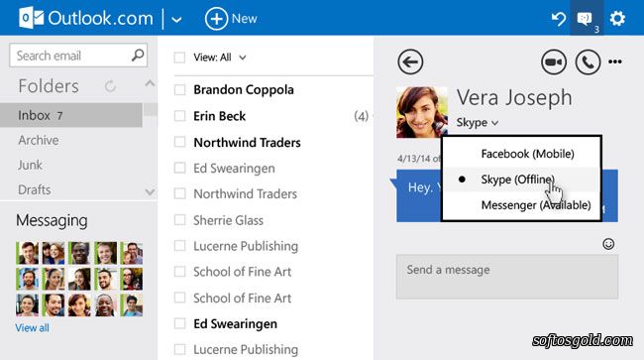Open the Brandon Coppola email
The height and width of the screenshot is (360, 644).
[x=244, y=89]
